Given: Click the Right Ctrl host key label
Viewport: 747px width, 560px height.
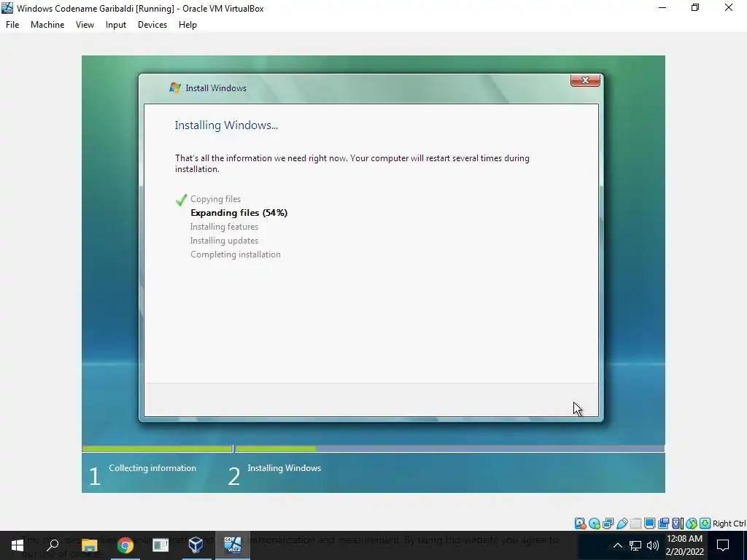Looking at the screenshot, I should [729, 524].
